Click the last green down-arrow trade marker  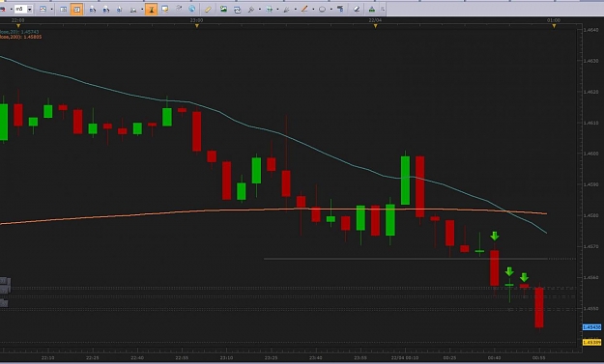[524, 277]
